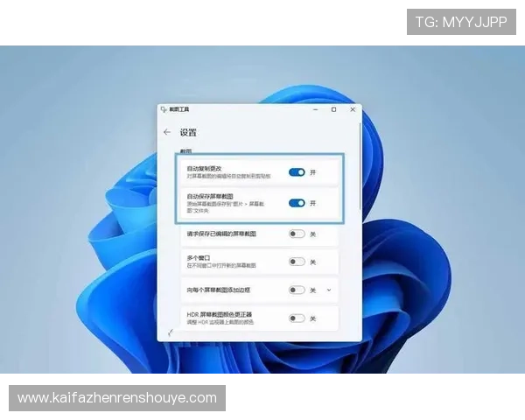Click the 向每个屏幕截图添加边框 label
525x420 pixels.
(x=218, y=290)
